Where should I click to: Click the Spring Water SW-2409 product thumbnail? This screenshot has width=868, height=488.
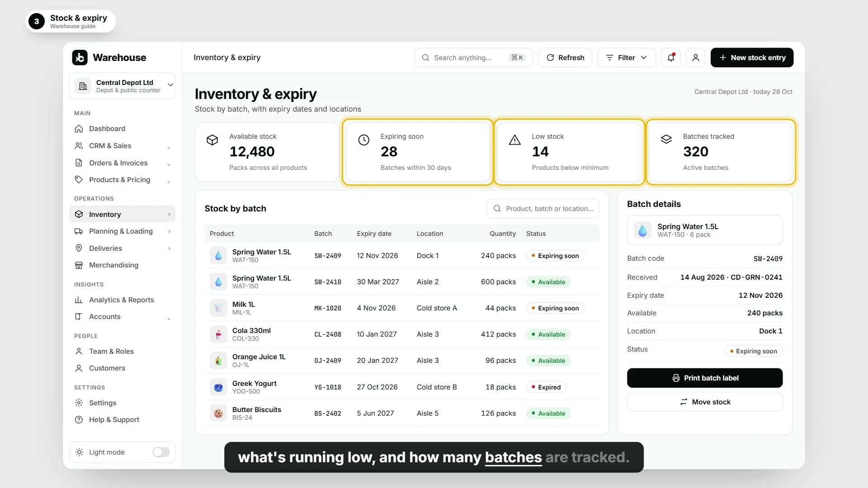tap(218, 256)
